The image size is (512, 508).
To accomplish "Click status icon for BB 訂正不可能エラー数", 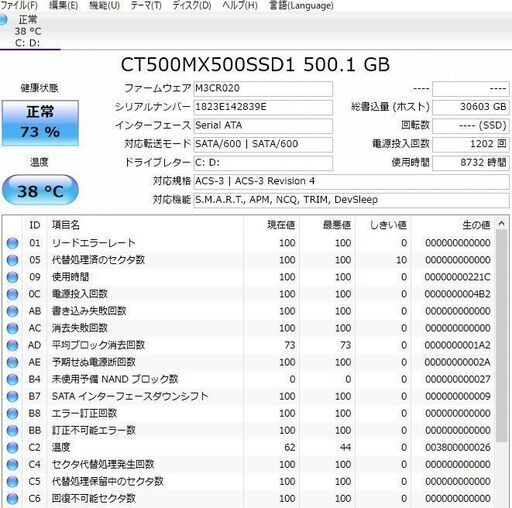I will click(12, 430).
